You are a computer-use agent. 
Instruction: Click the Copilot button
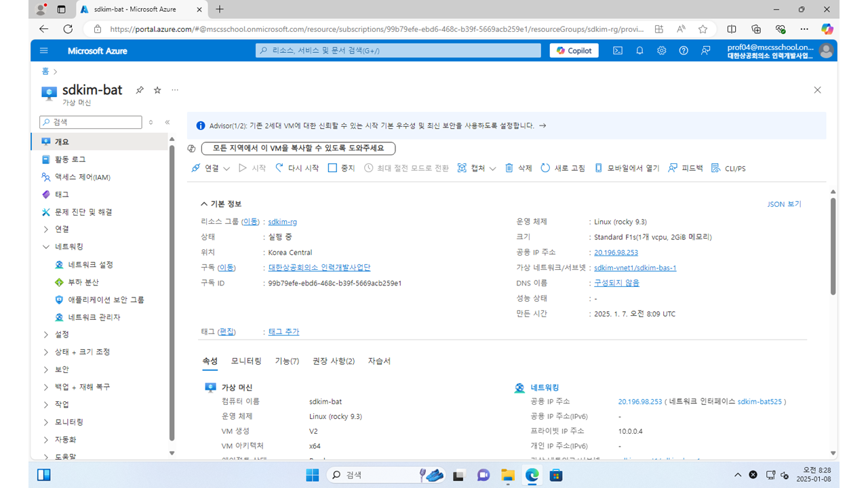[574, 51]
